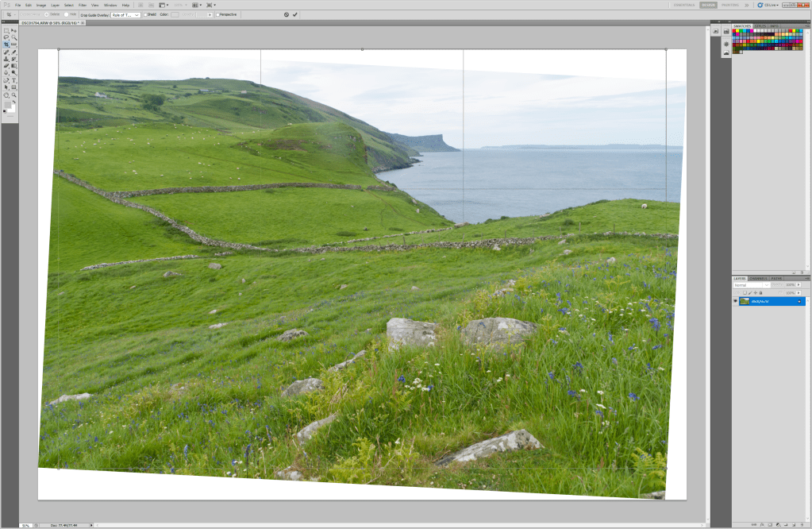The image size is (812, 529).
Task: Open the Crop Guide Overlay dropdown
Action: (125, 14)
